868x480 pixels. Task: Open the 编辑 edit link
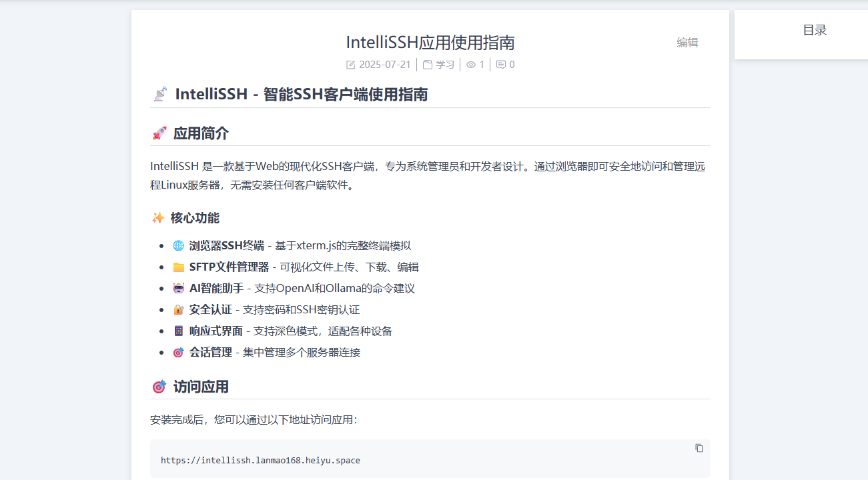(687, 43)
